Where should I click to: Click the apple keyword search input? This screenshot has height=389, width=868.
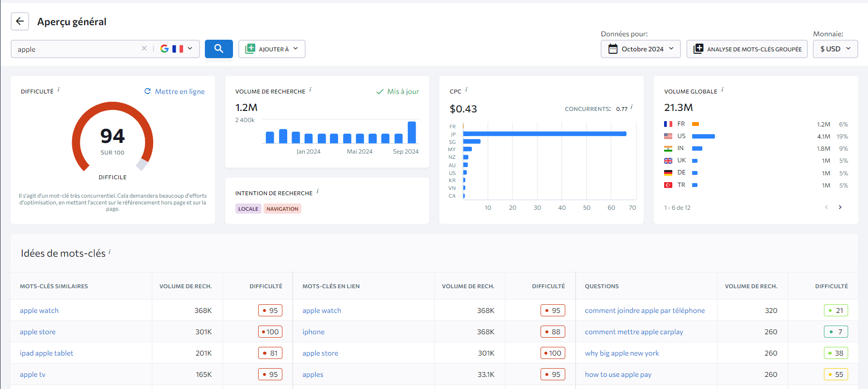[77, 49]
